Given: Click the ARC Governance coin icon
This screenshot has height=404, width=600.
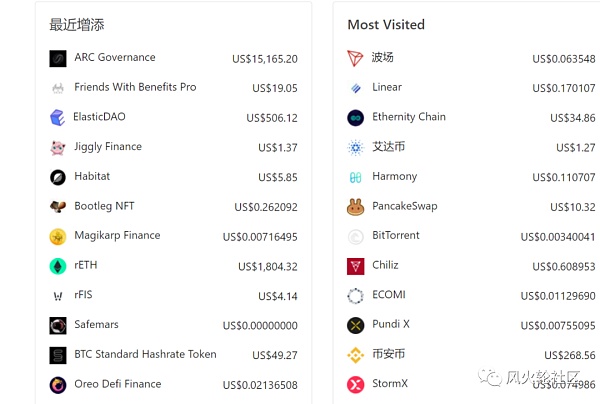Looking at the screenshot, I should (x=57, y=59).
